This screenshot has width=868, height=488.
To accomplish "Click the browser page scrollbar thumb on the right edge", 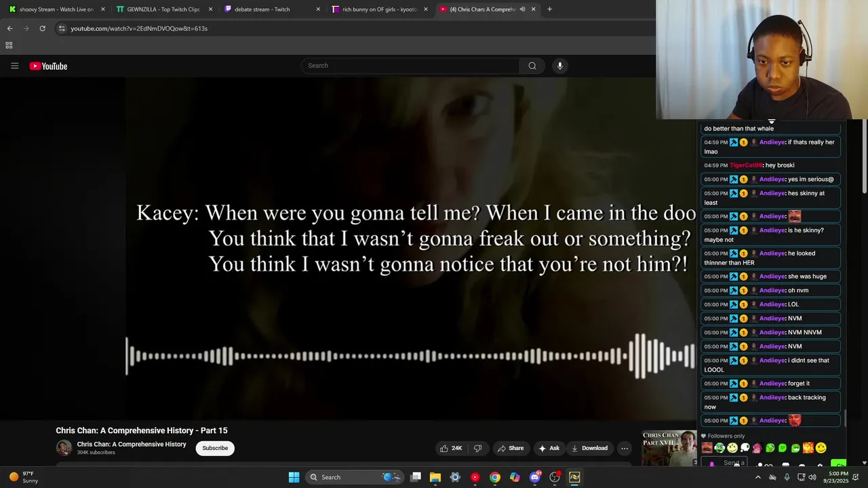I will coord(864,157).
